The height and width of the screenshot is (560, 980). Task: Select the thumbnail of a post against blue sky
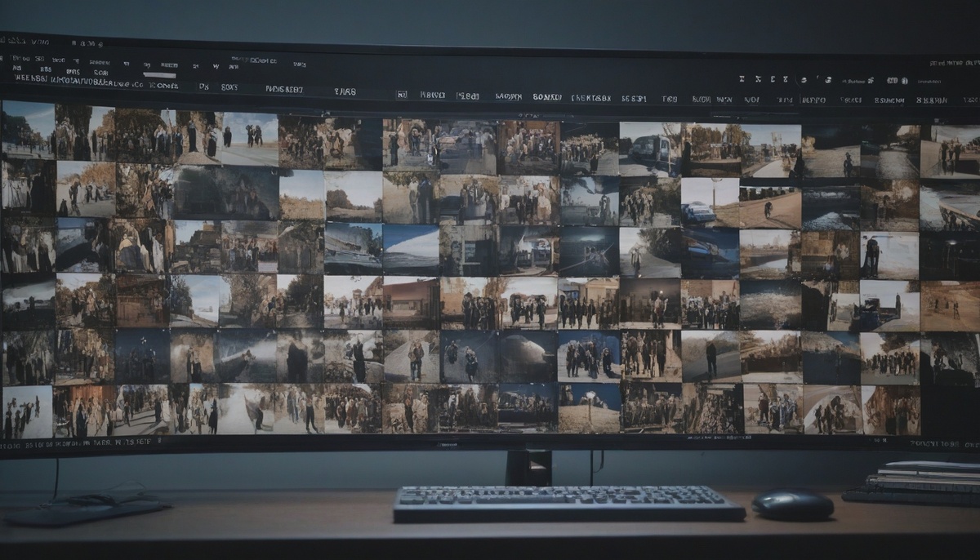pyautogui.click(x=589, y=407)
